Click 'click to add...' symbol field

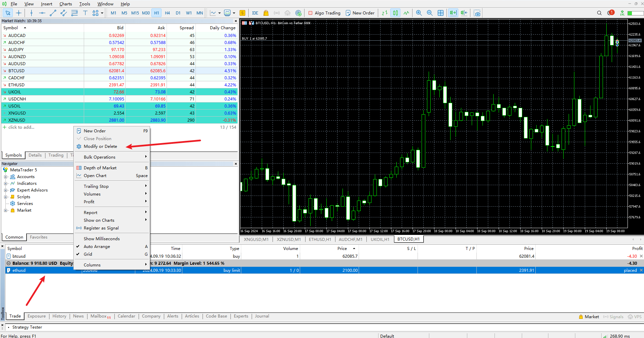tap(21, 127)
